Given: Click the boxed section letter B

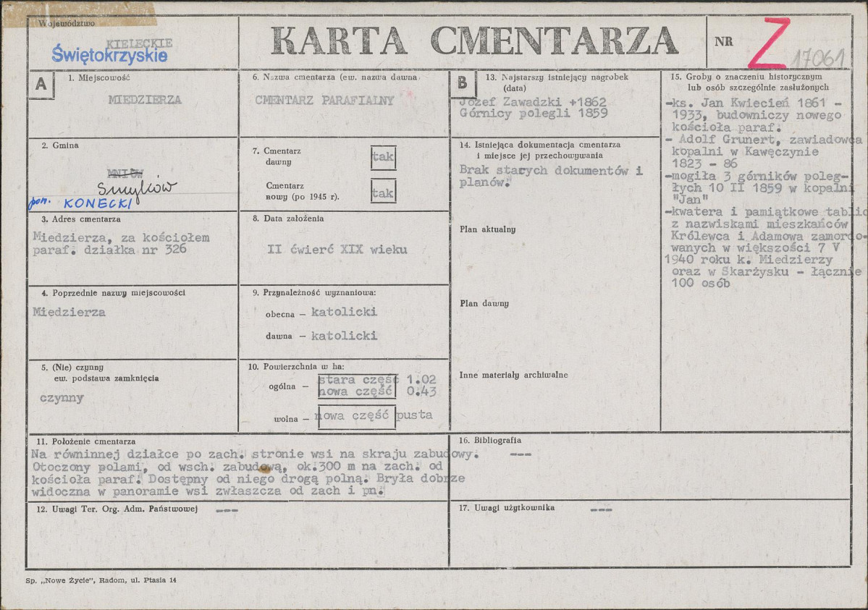Looking at the screenshot, I should [462, 83].
